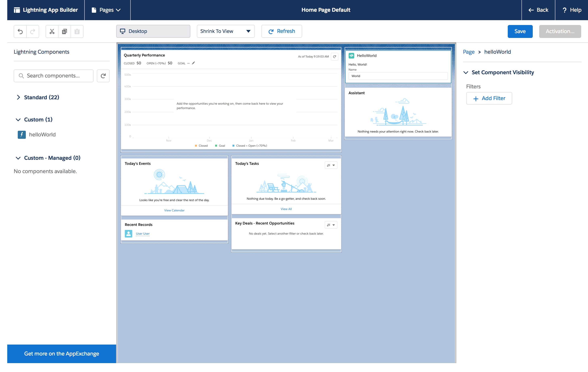Click the Page breadcrumb in the right panel
Image resolution: width=588 pixels, height=372 pixels.
[468, 52]
